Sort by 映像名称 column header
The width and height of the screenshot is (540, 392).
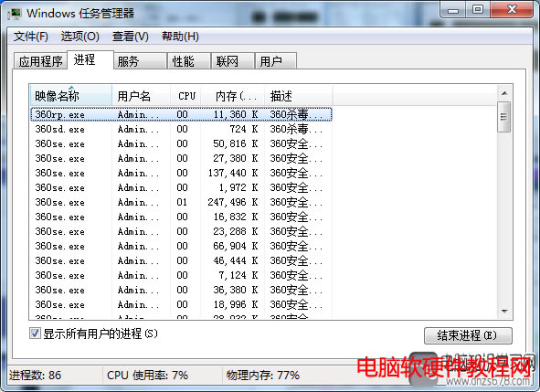point(71,96)
